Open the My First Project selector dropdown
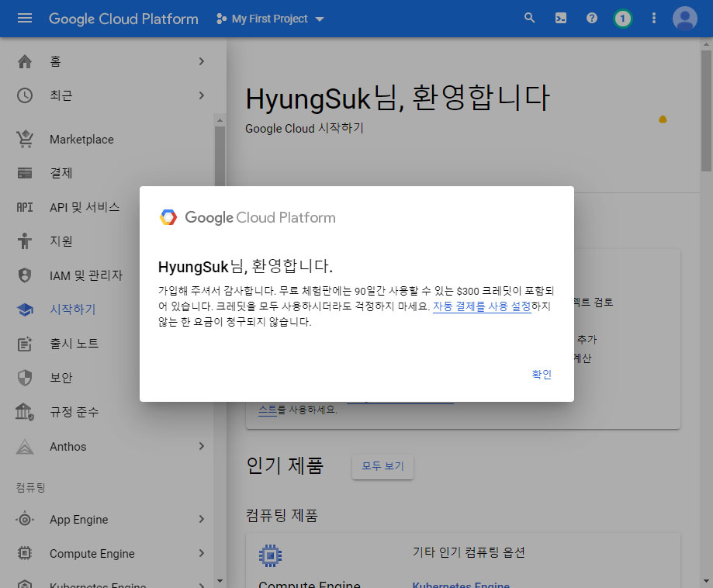 270,19
